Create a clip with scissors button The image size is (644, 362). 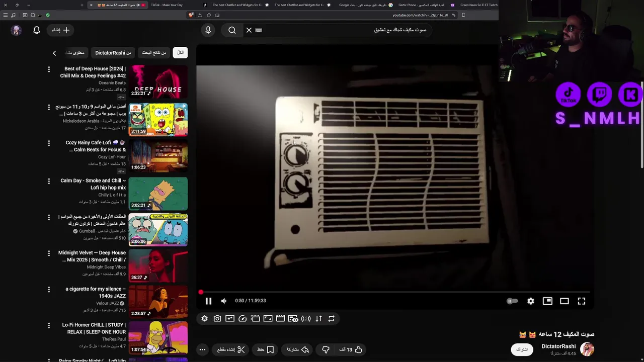click(231, 349)
